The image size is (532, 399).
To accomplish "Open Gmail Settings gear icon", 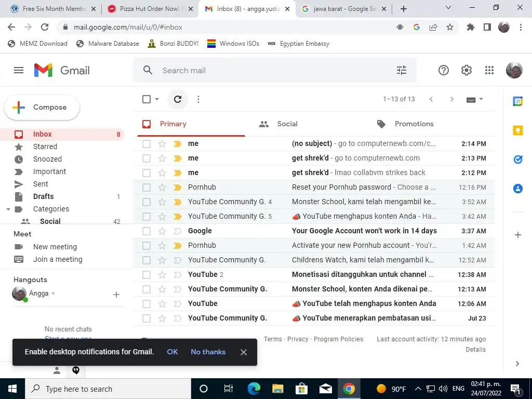I will (x=467, y=70).
